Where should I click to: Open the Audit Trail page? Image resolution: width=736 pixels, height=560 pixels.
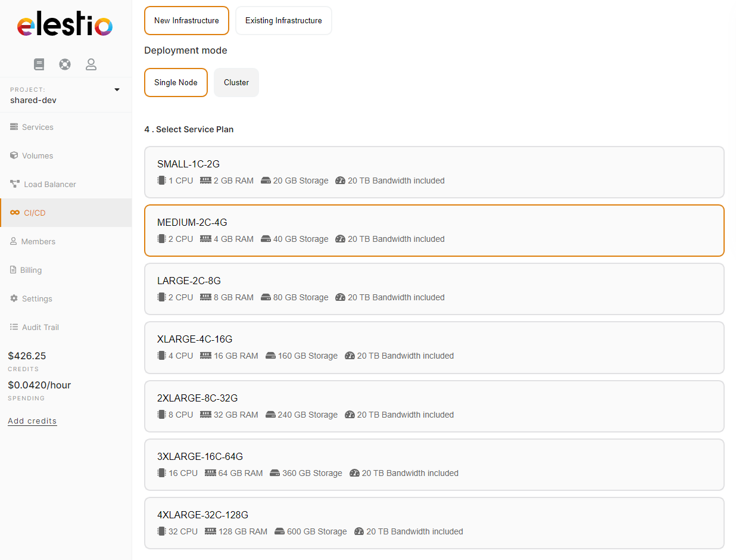pyautogui.click(x=40, y=327)
